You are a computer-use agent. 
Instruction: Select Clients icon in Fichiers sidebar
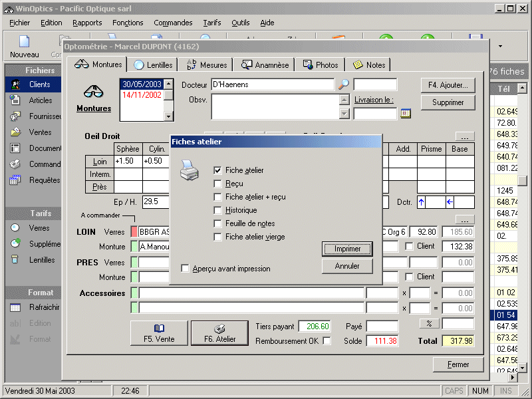[x=15, y=84]
